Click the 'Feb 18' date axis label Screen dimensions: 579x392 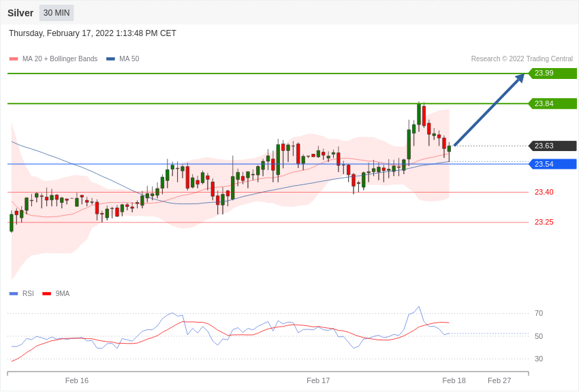point(454,380)
